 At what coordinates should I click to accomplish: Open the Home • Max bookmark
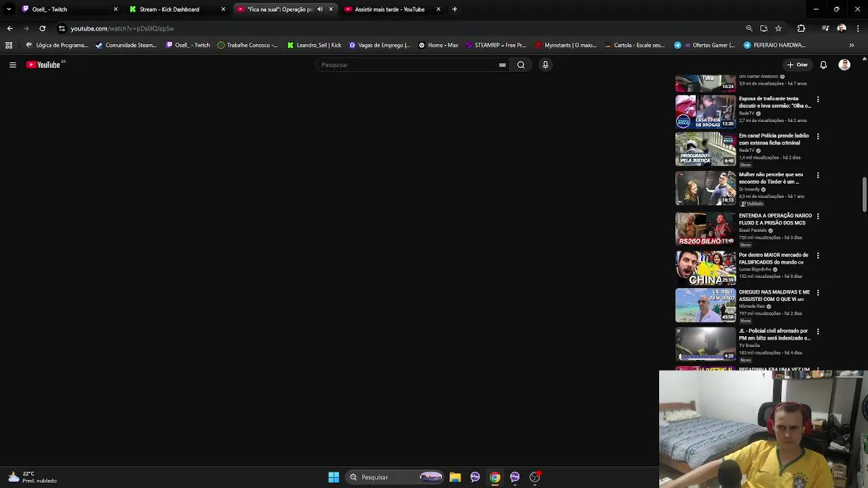coord(438,45)
